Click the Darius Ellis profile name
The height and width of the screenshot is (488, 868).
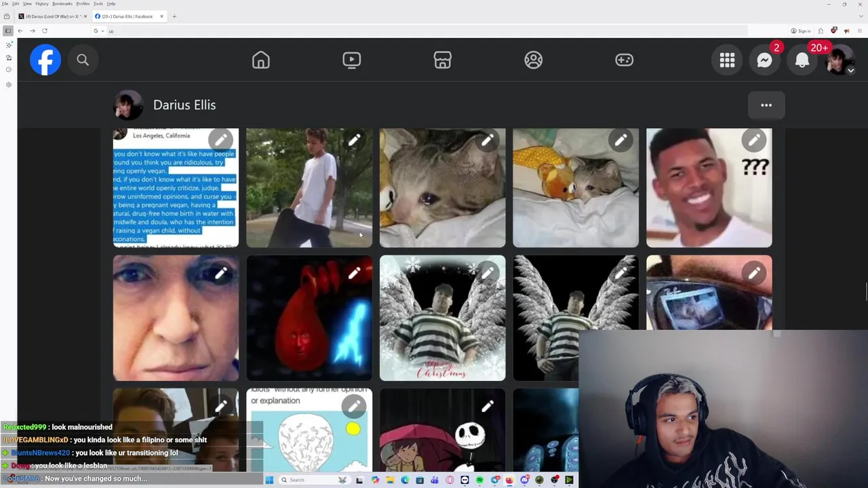(x=184, y=105)
